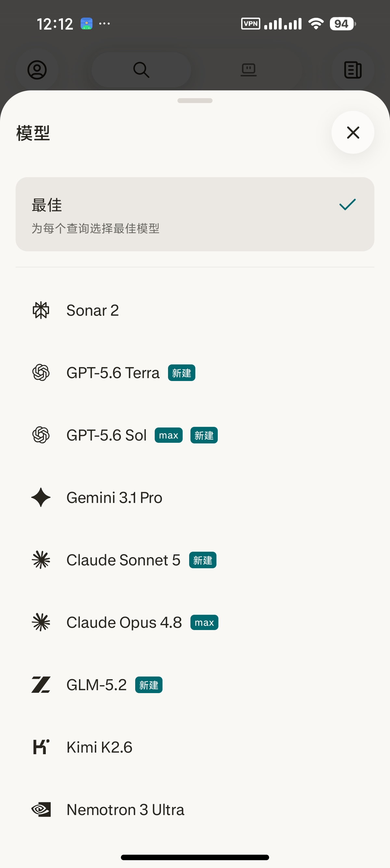Tap the 新建 badge next to GLM-5.2
The width and height of the screenshot is (390, 868).
pos(149,685)
